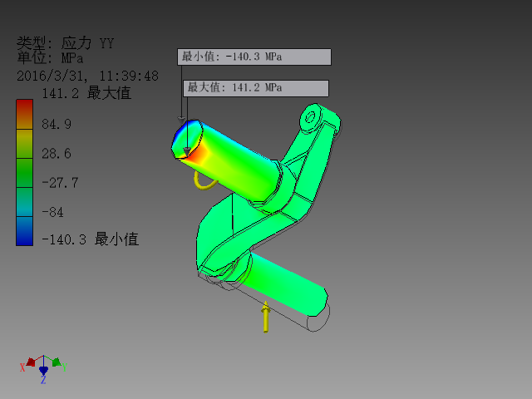Image resolution: width=532 pixels, height=399 pixels.
Task: Click the bolt hole at top of bracket
Action: (x=310, y=118)
